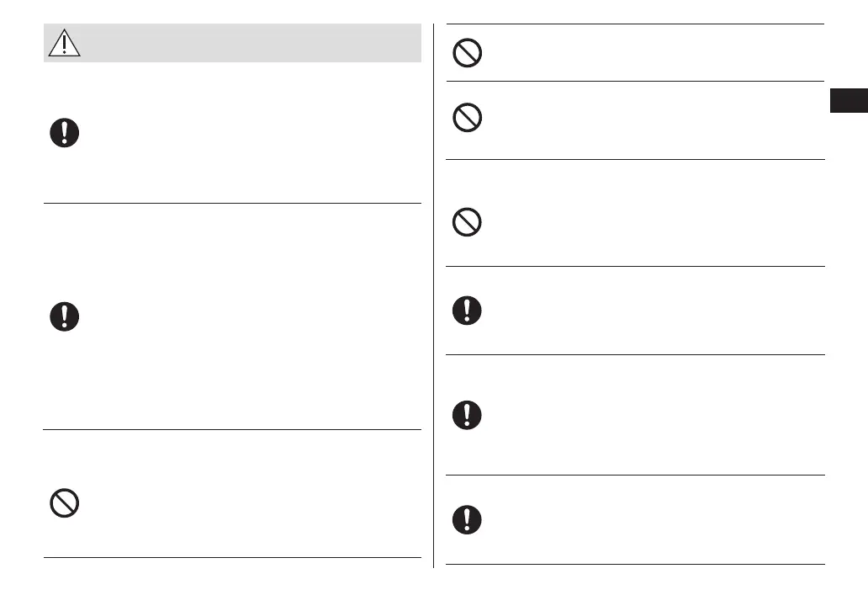868x611 pixels.
Task: Click the prohibition icon in the left column
Action: pos(64,502)
